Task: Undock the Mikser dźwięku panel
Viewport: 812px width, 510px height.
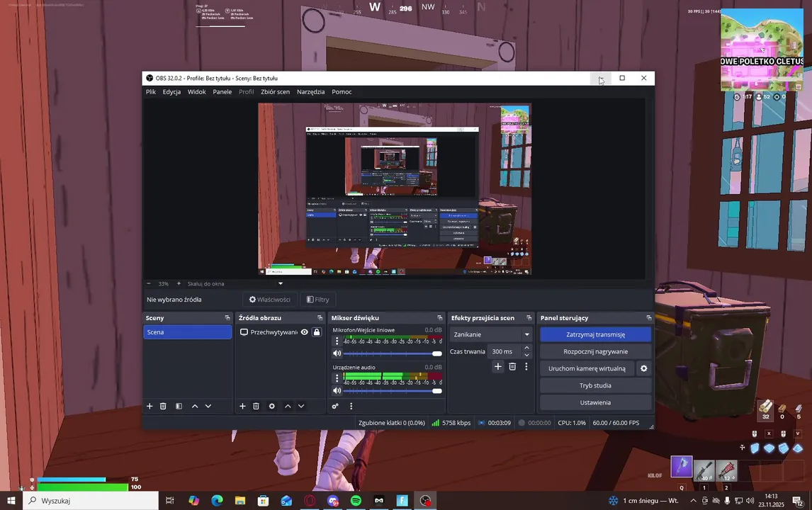Action: click(440, 318)
